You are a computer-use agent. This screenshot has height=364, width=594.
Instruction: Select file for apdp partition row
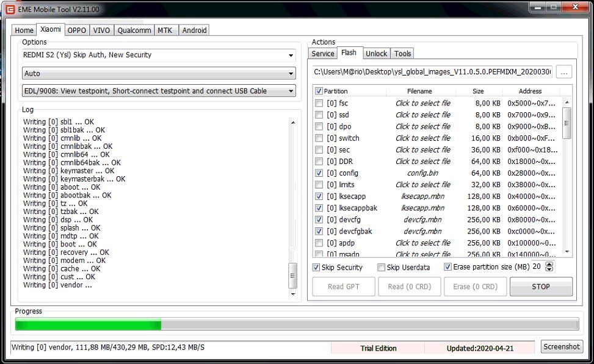[423, 243]
